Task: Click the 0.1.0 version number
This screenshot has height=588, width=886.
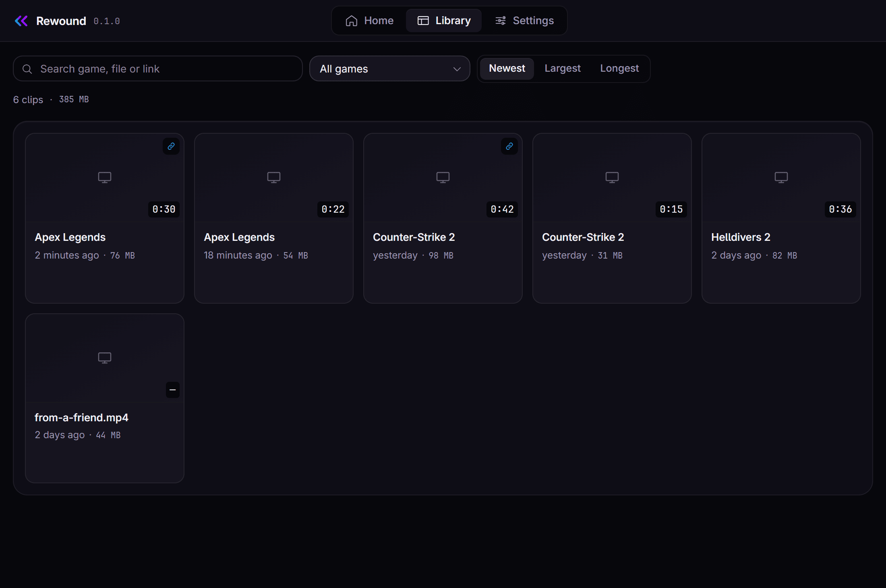Action: point(107,21)
